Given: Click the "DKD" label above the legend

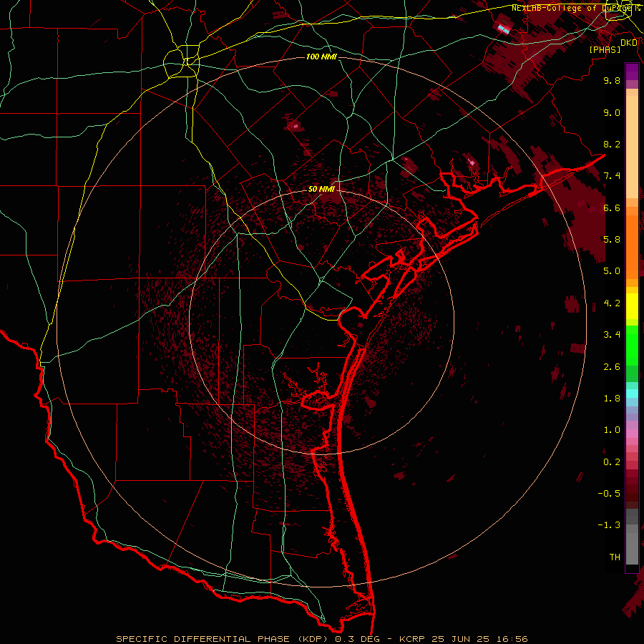Looking at the screenshot, I should pos(629,43).
